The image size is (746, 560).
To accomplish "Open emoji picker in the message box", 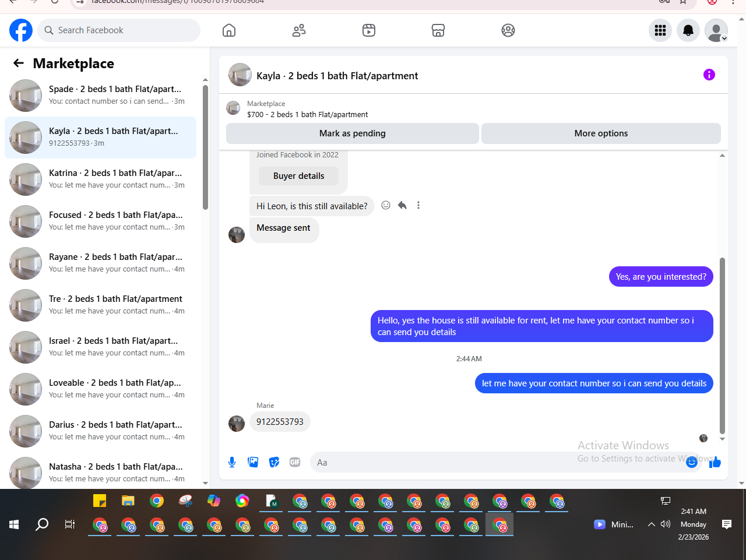I will [692, 462].
